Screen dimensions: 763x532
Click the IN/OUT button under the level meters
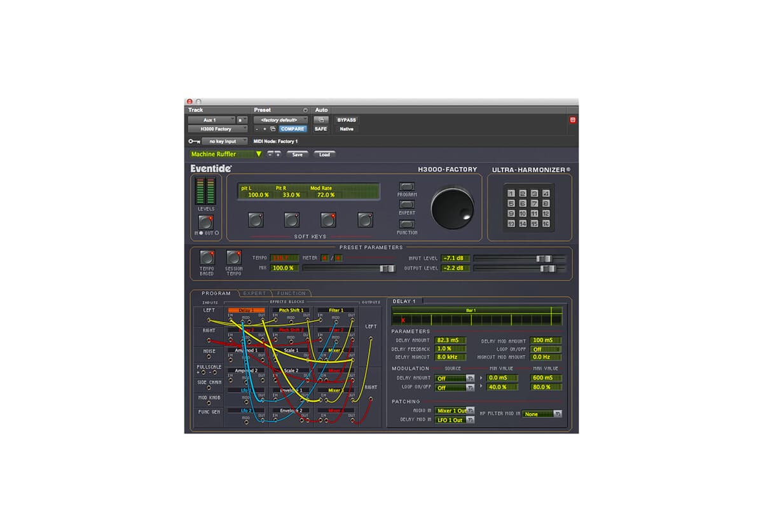coord(205,221)
